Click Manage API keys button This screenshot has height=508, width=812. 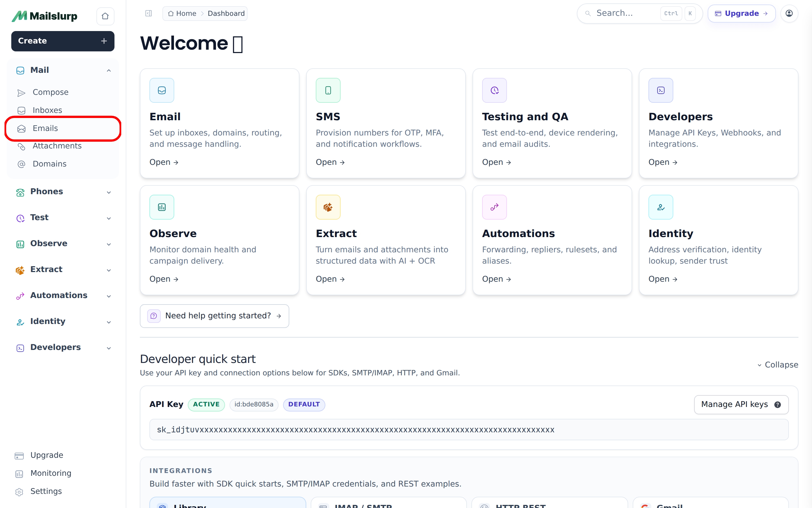coord(741,404)
